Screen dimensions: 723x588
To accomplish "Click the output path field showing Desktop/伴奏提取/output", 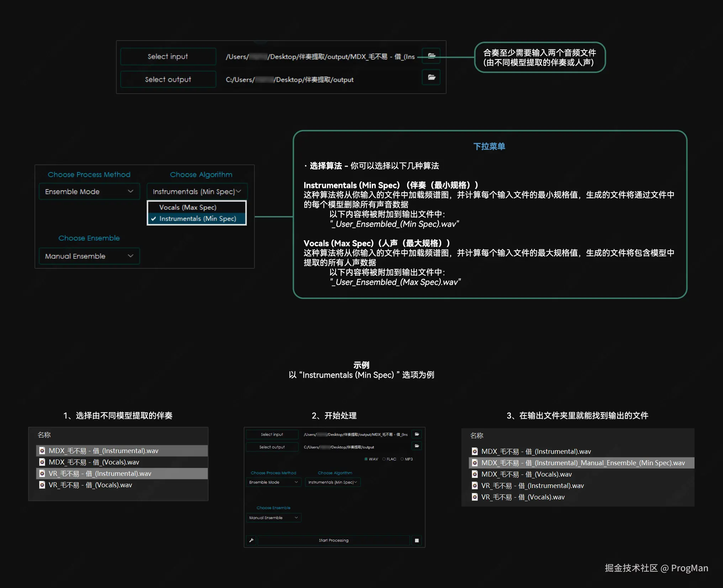I will click(290, 79).
